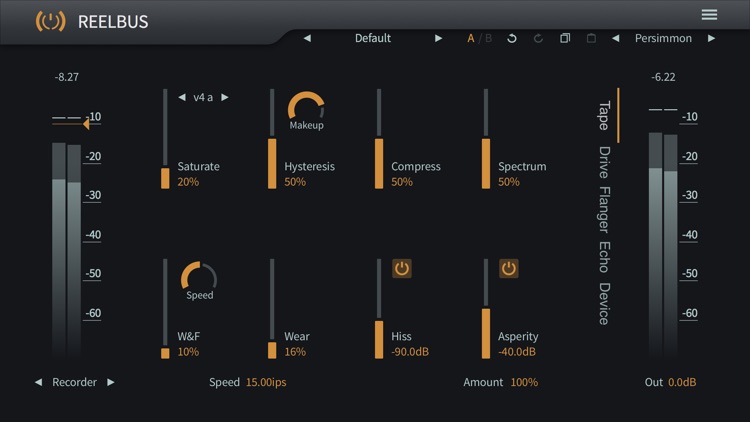
Task: Click the Hysteresis slider bar
Action: (272, 139)
